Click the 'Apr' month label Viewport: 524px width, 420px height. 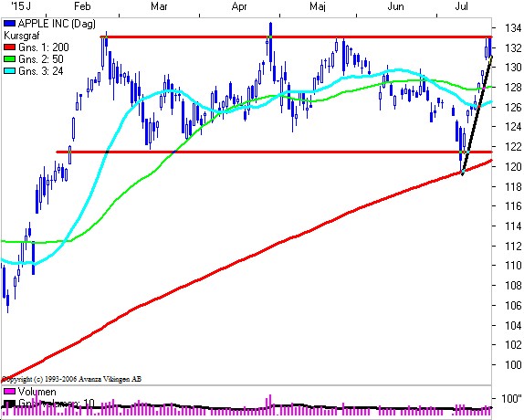239,6
